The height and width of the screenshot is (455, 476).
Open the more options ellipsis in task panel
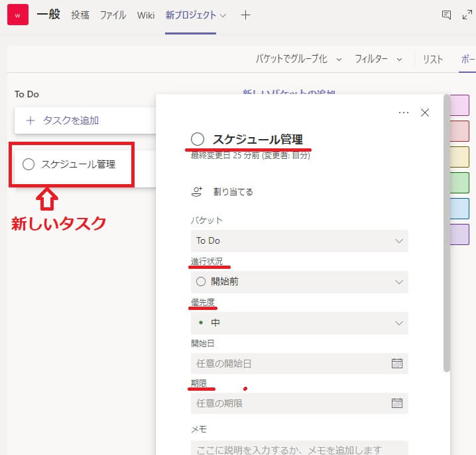click(x=404, y=113)
